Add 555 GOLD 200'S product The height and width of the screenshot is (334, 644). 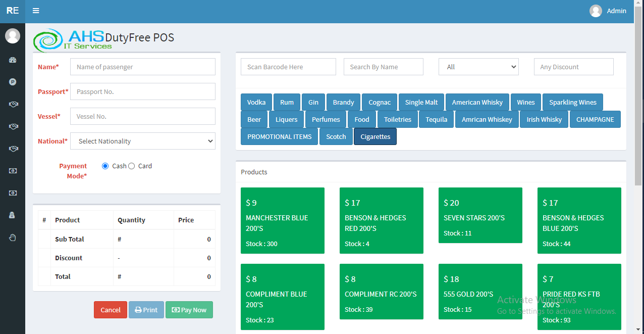(x=480, y=292)
